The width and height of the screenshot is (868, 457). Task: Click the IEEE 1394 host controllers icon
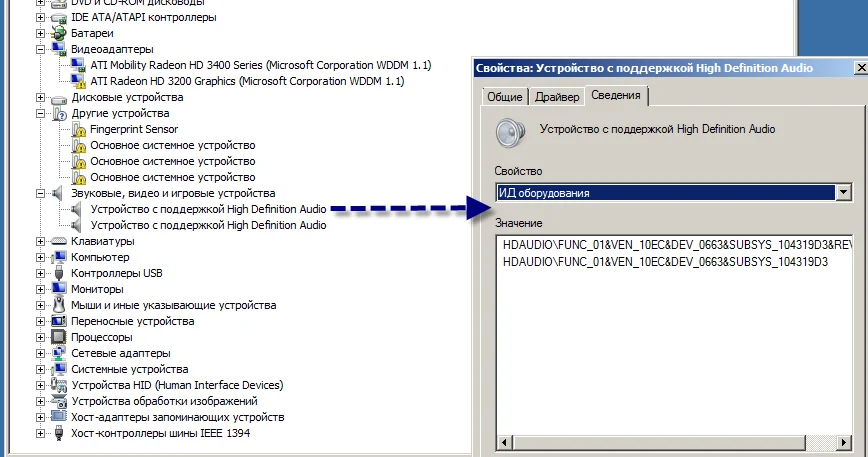[x=59, y=433]
